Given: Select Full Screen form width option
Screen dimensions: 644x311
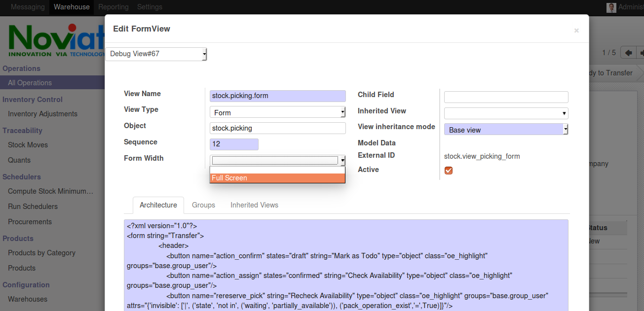Looking at the screenshot, I should [x=277, y=178].
